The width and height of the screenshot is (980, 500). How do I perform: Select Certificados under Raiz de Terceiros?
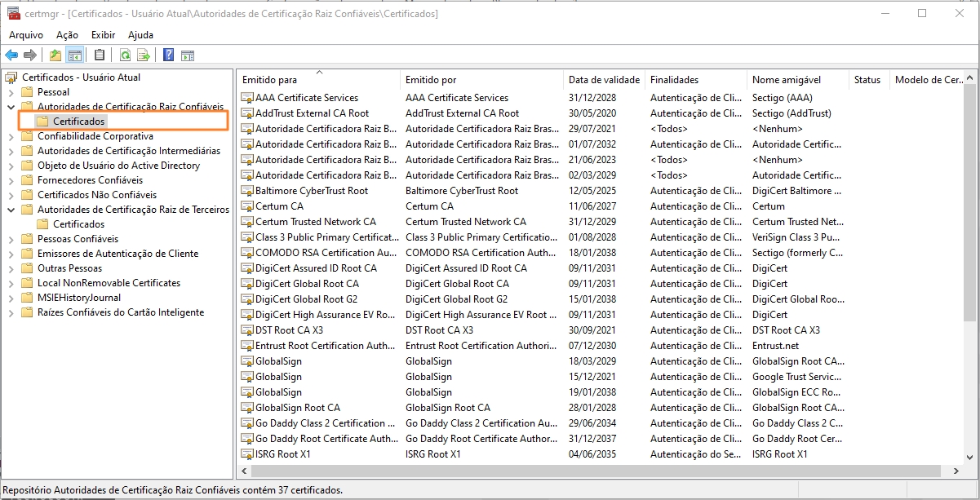pos(78,224)
